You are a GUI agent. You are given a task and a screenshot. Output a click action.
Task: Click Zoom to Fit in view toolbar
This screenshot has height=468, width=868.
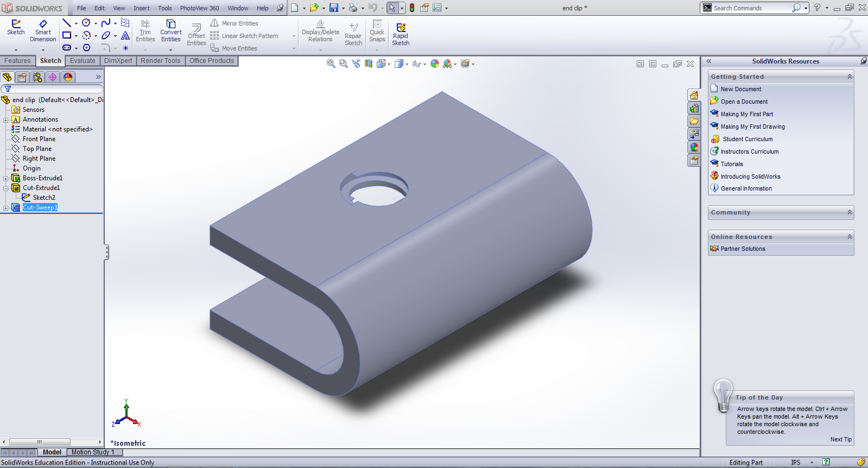point(331,64)
